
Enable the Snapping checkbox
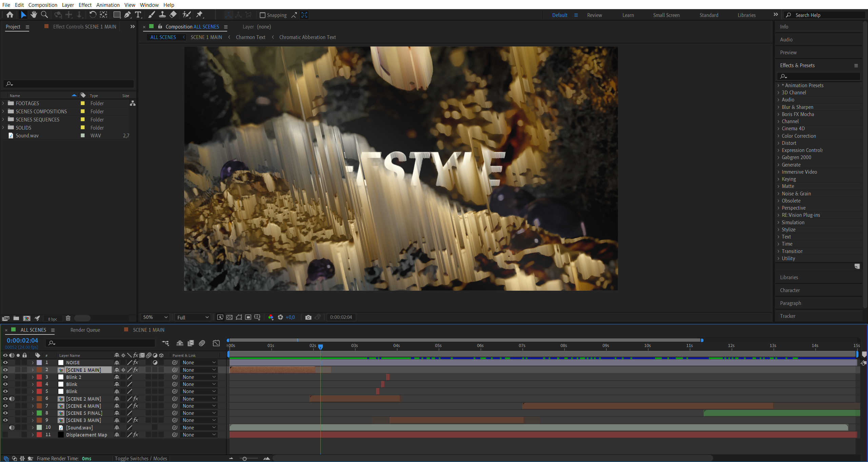262,15
